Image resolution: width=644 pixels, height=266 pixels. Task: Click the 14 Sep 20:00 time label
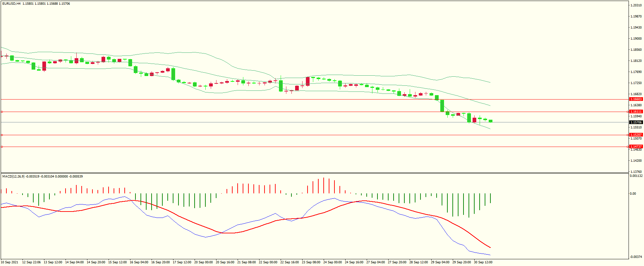[x=96, y=262]
